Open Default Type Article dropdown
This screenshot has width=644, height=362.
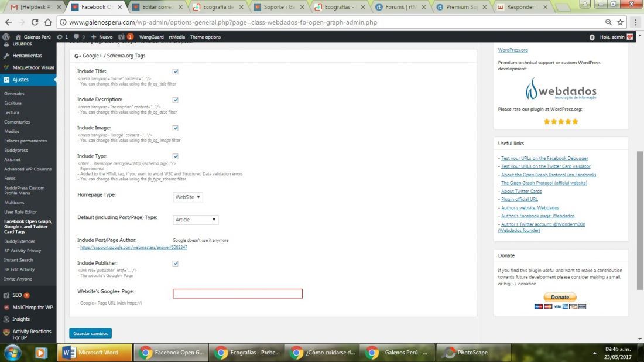pyautogui.click(x=196, y=220)
